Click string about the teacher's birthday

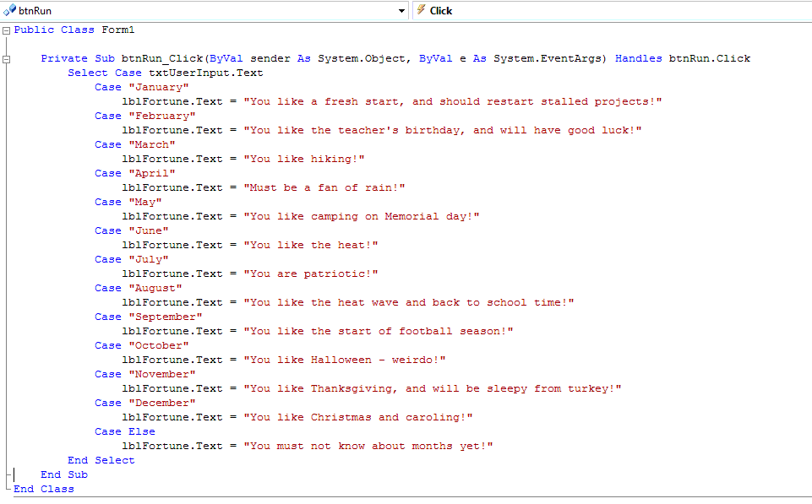coord(443,130)
